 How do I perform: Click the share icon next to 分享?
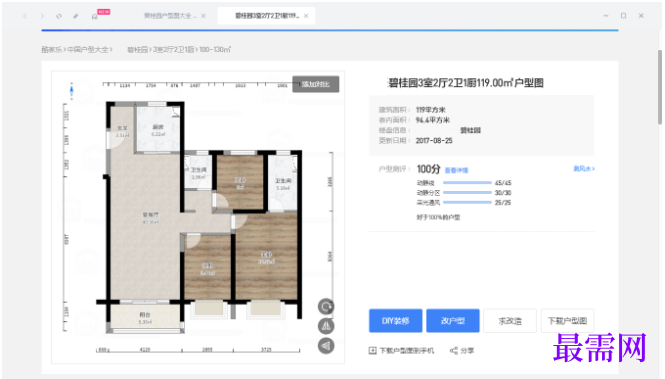(x=453, y=351)
